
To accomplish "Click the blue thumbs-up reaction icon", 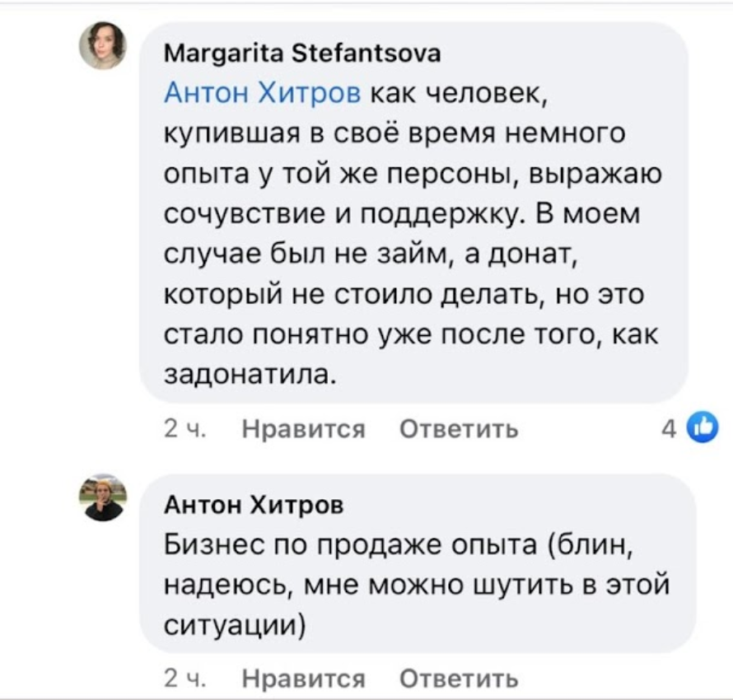I will tap(703, 427).
